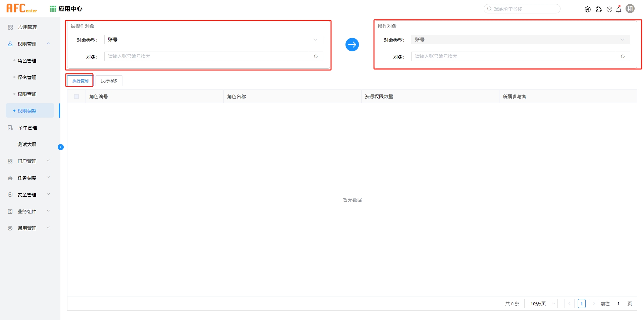Click the 权限管理 person icon
The height and width of the screenshot is (320, 644).
(10, 44)
